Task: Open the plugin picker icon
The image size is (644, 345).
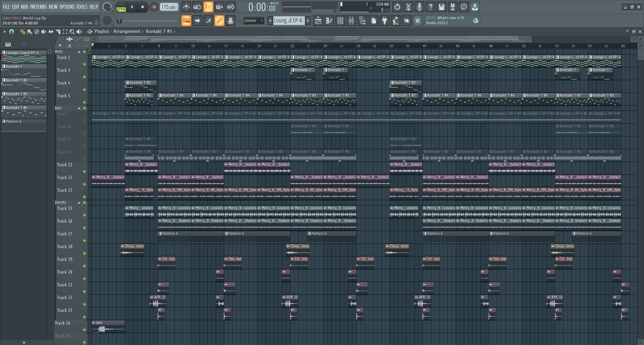Action: point(385,20)
